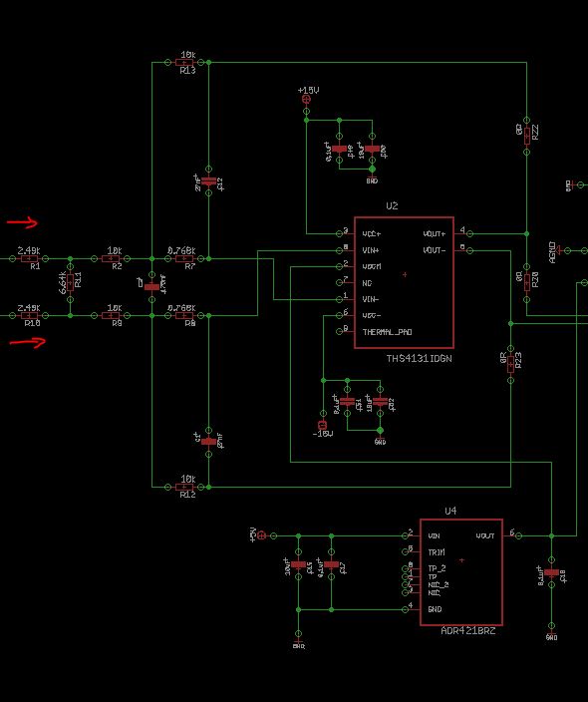Select the 10uF capacitor beside +5V
Screen dimensions: 588x702
pos(298,564)
